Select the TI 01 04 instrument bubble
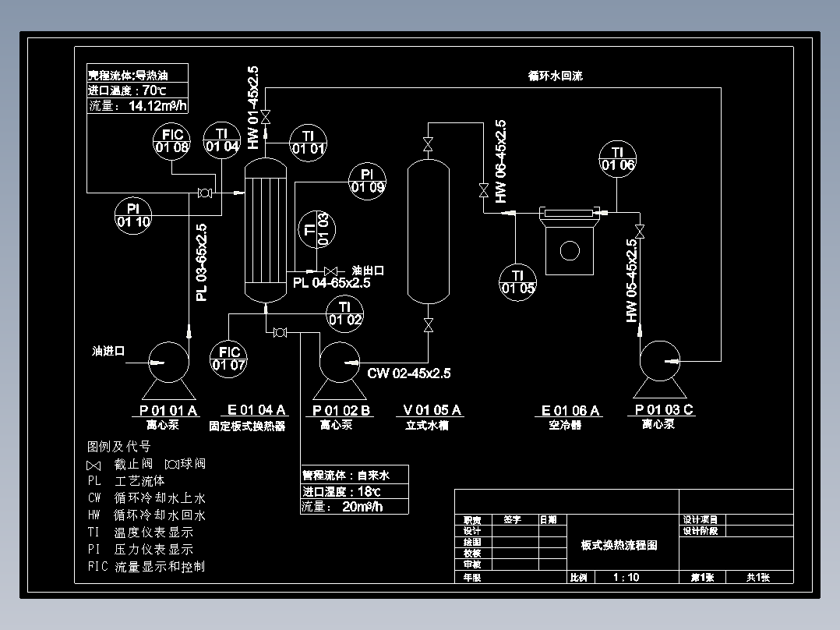 coord(221,140)
